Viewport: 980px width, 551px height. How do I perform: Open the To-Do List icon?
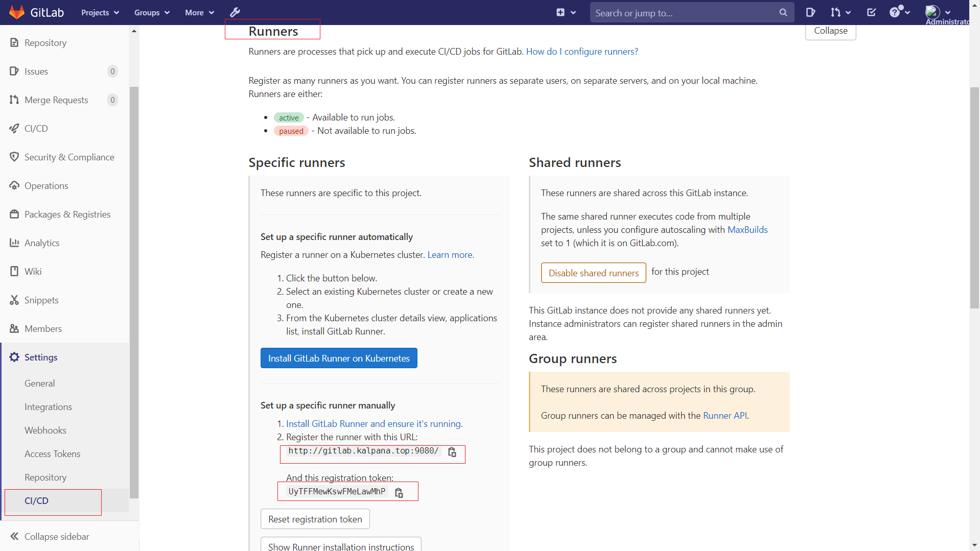871,12
